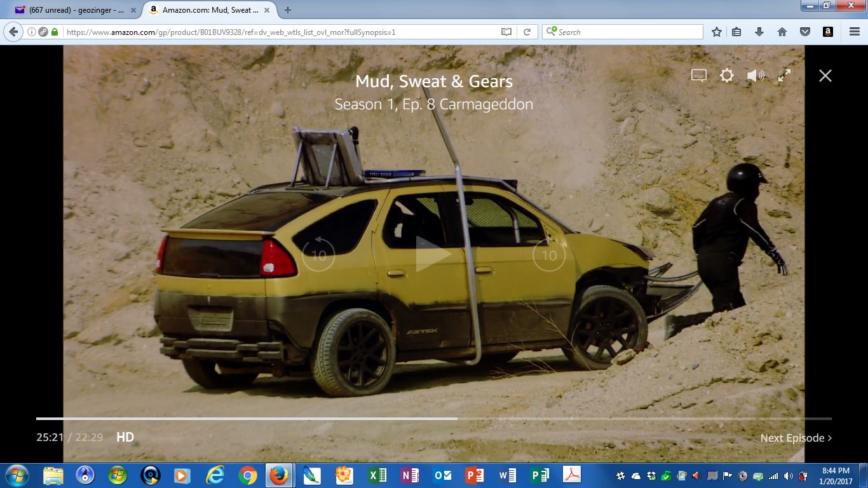Mute the video player volume

[756, 76]
